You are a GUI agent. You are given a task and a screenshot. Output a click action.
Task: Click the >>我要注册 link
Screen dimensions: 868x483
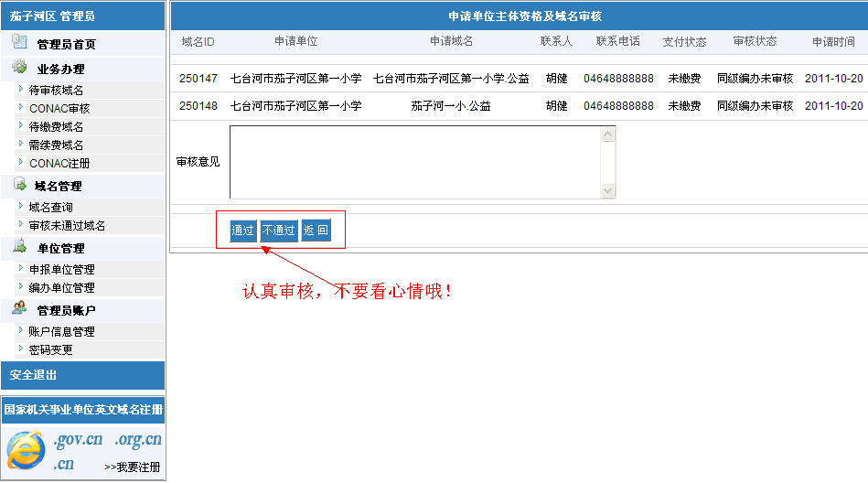pos(132,467)
